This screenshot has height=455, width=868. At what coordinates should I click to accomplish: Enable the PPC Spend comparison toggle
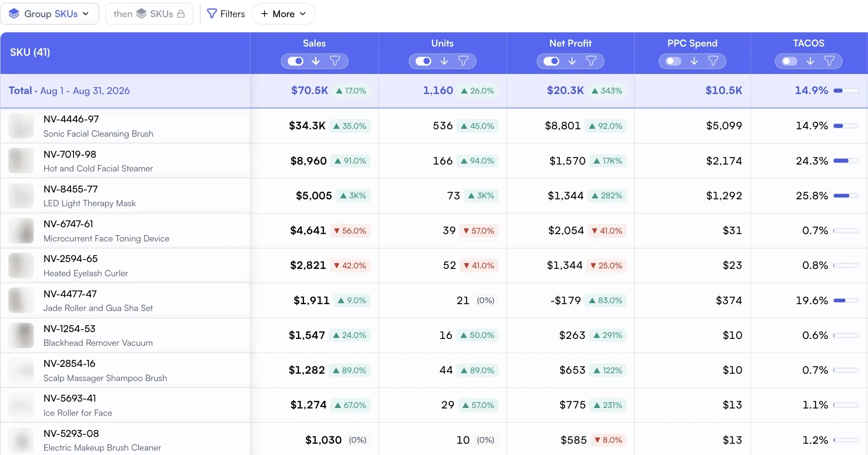(x=673, y=61)
